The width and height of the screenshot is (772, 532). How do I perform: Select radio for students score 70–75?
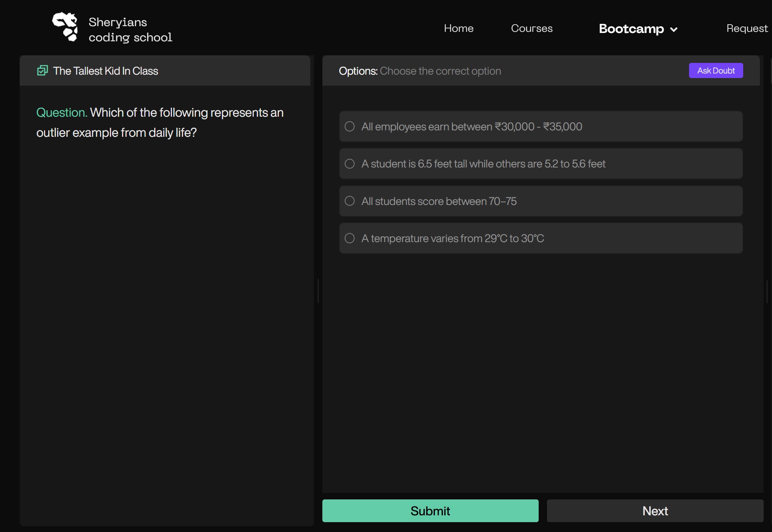click(350, 201)
